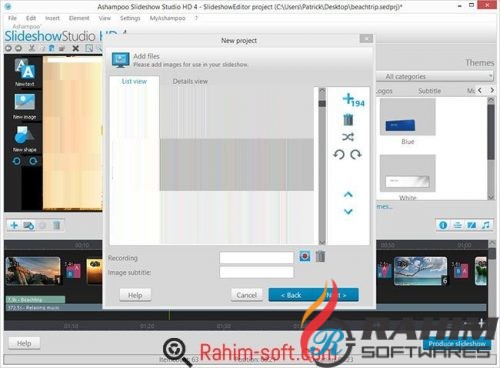The image size is (500, 368).
Task: Switch to the List view tab
Action: pos(134,81)
